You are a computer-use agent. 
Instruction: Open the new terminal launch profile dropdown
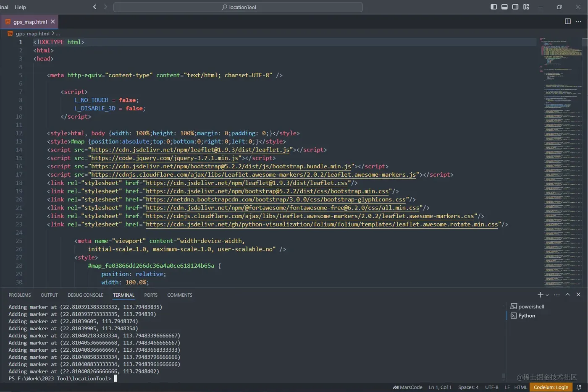547,295
